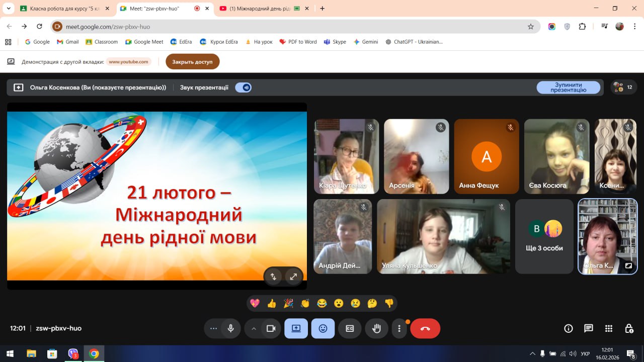Expand the Chrome tab search dropdown

(9, 9)
